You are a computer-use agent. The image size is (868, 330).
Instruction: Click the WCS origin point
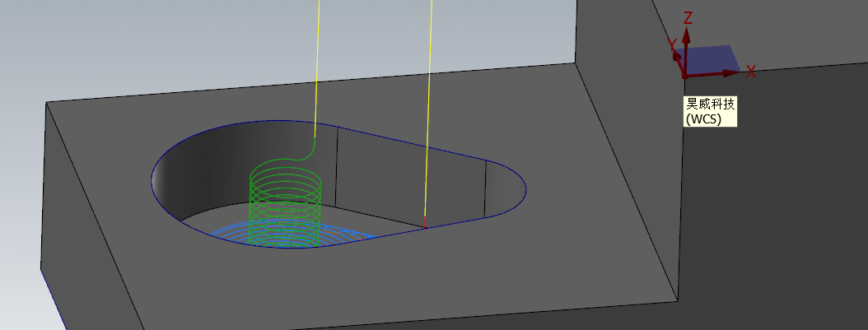tap(685, 75)
